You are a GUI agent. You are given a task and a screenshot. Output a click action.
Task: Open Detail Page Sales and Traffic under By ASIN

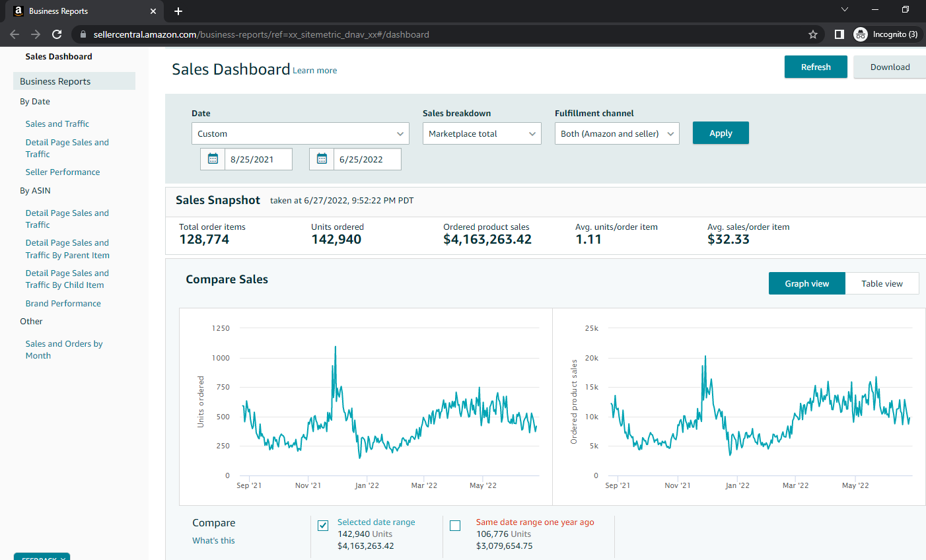pos(67,219)
